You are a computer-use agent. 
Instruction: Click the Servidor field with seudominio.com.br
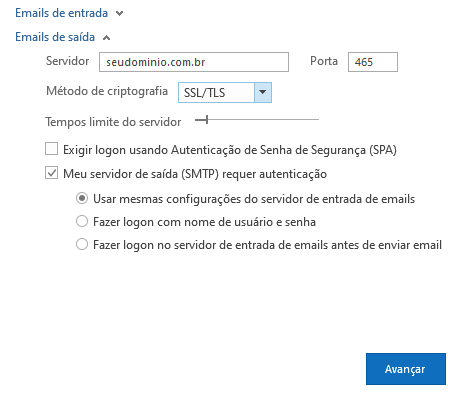click(194, 62)
